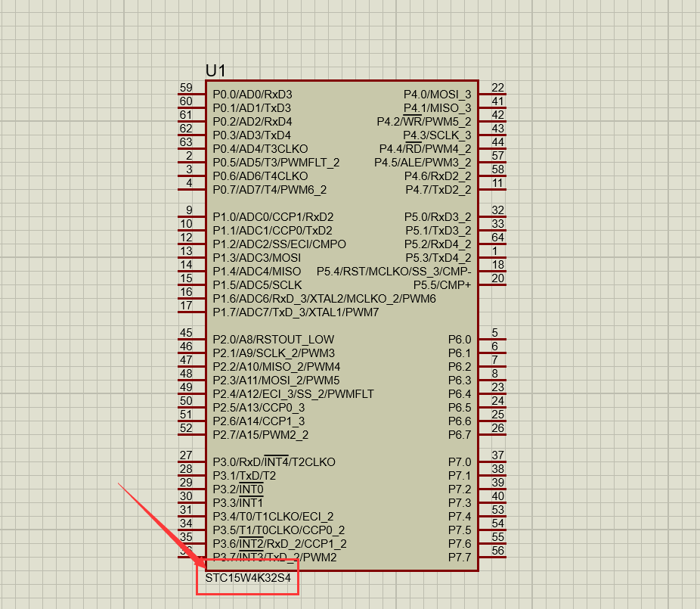Select pin label P4.3/SCLK_3

click(x=437, y=135)
